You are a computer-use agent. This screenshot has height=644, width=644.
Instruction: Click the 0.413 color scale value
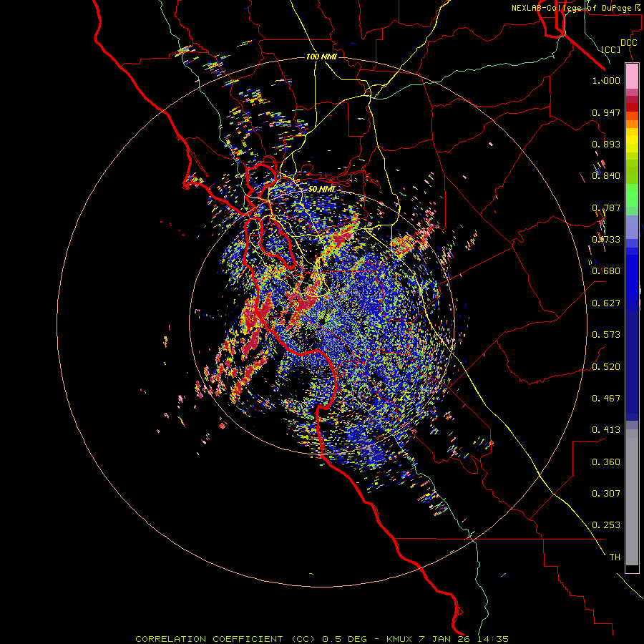tap(606, 430)
